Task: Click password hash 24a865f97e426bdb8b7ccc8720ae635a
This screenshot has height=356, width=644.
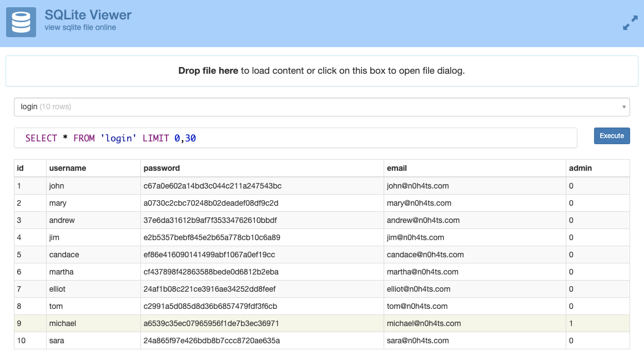Action: [212, 341]
